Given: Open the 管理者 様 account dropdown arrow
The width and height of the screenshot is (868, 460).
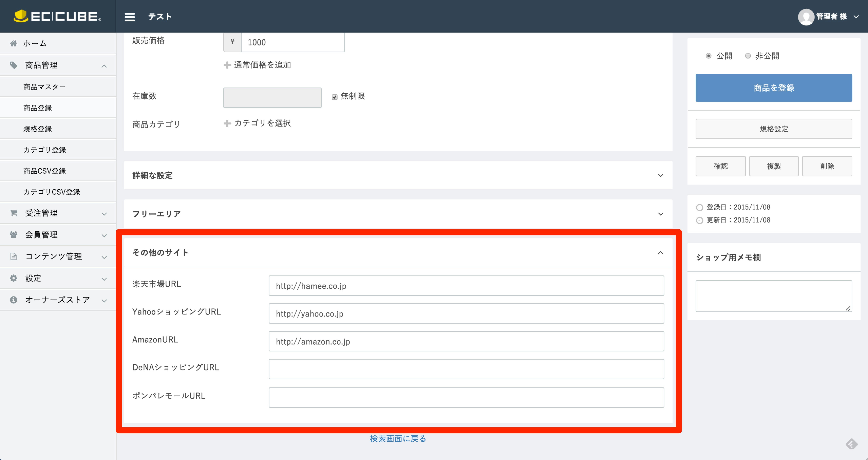Looking at the screenshot, I should (x=856, y=16).
